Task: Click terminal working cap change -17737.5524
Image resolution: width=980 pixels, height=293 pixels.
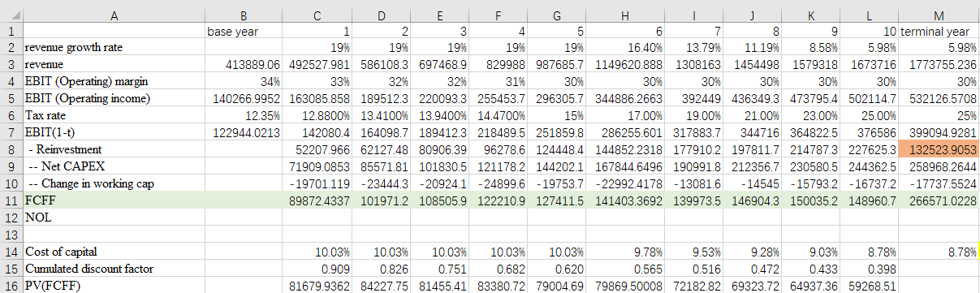Action: click(939, 183)
